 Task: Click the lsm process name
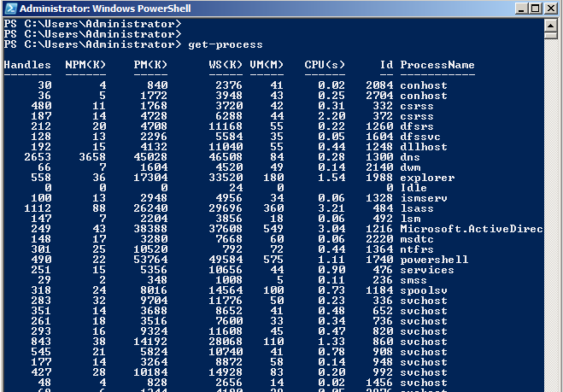point(410,219)
